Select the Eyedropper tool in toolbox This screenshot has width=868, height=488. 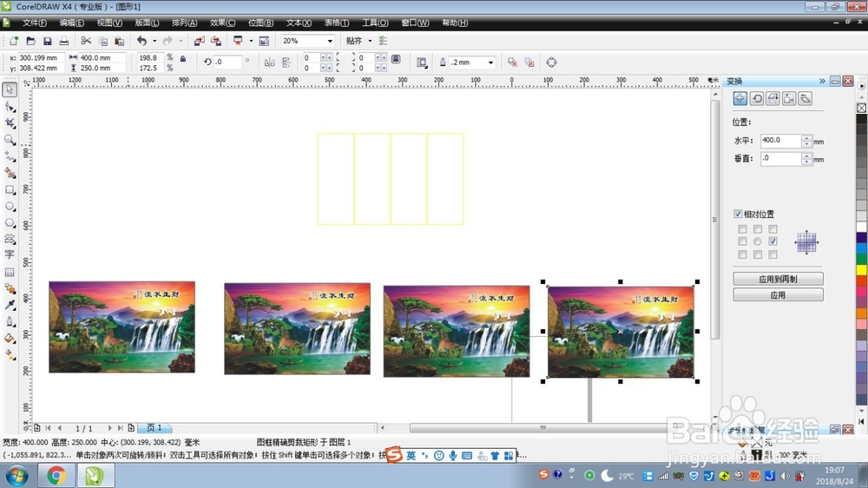pyautogui.click(x=10, y=305)
